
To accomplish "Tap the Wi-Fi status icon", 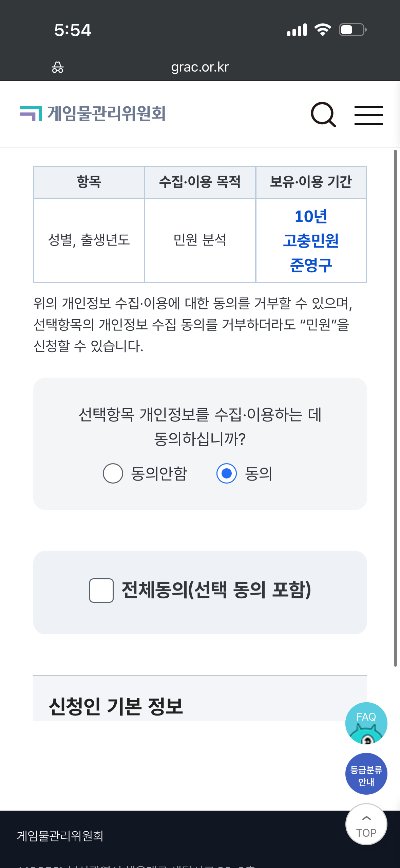I will pos(323,30).
